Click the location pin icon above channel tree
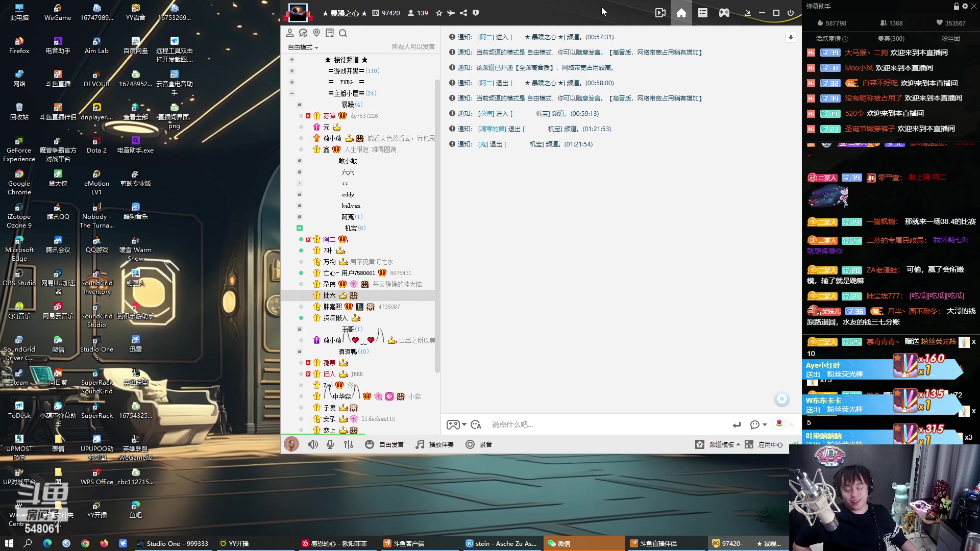The width and height of the screenshot is (980, 551). (x=316, y=33)
